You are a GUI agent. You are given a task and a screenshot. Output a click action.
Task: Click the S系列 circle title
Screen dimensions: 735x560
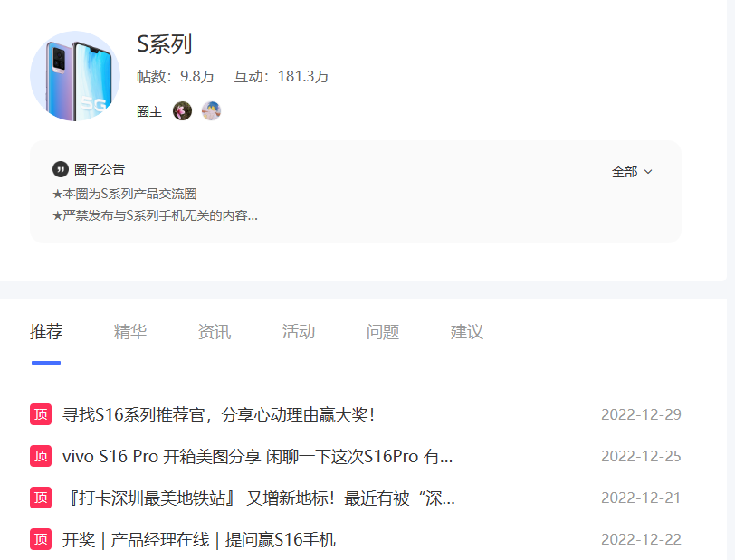[x=165, y=44]
